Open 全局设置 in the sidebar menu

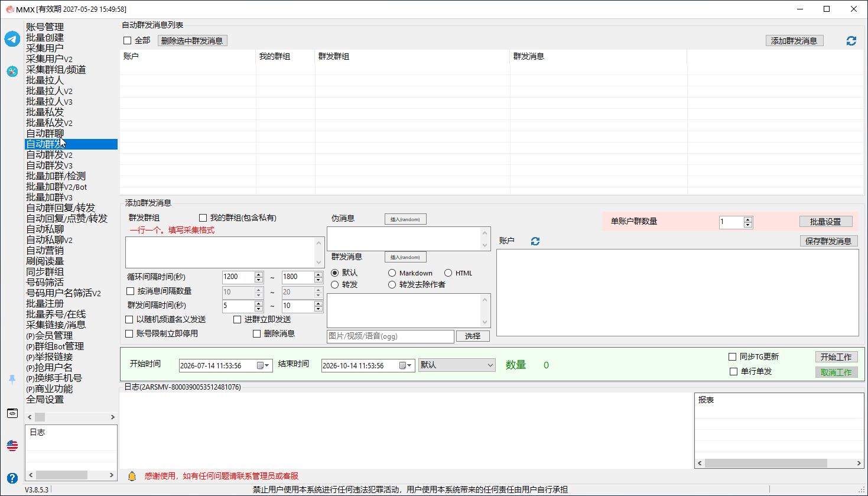coord(45,400)
